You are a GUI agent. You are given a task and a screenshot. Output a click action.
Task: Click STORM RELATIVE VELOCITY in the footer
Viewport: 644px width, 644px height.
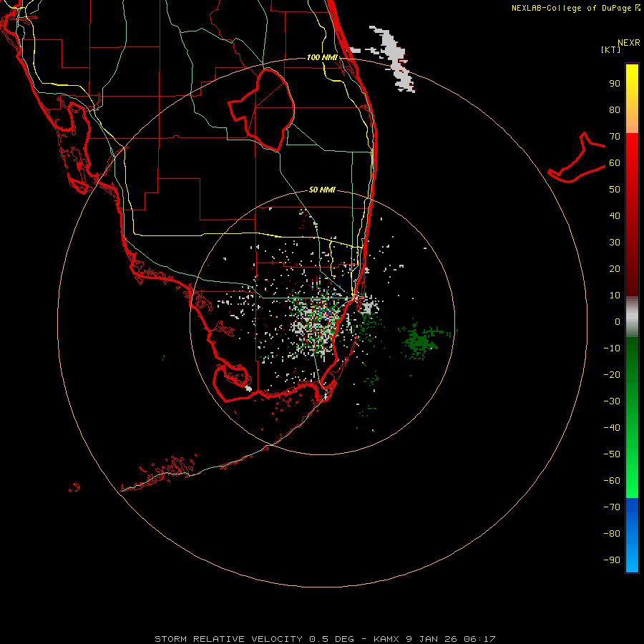point(229,639)
